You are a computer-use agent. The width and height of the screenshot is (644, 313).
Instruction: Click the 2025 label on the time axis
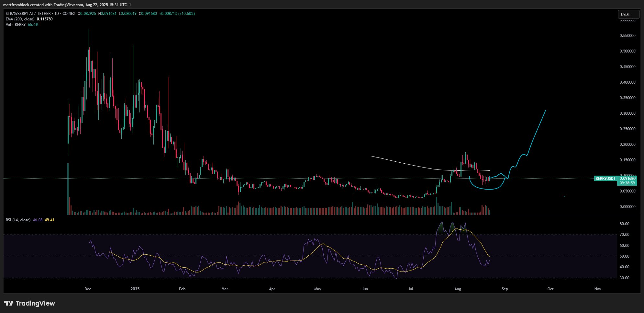pos(135,289)
